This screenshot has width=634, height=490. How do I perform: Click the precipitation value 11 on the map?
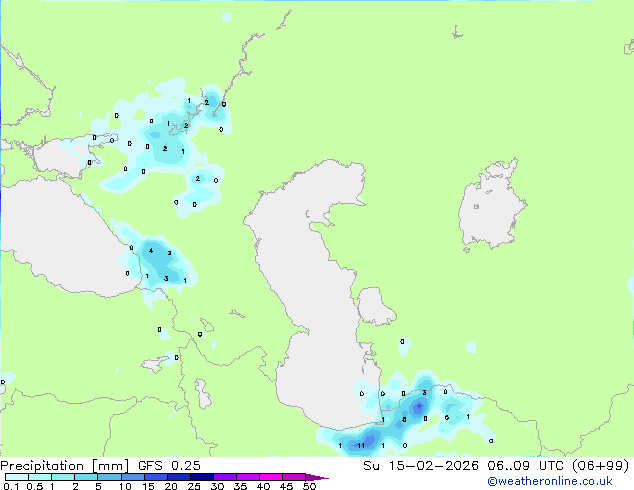[x=360, y=445]
